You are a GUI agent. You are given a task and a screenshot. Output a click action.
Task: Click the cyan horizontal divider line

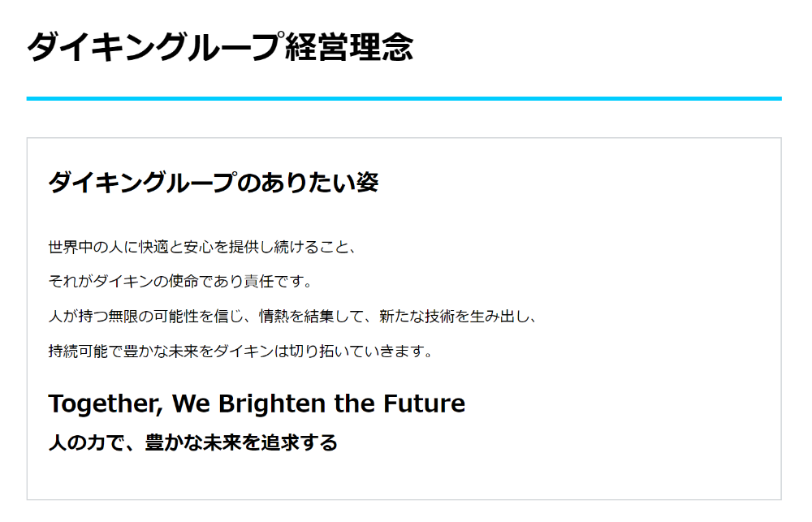tap(404, 98)
